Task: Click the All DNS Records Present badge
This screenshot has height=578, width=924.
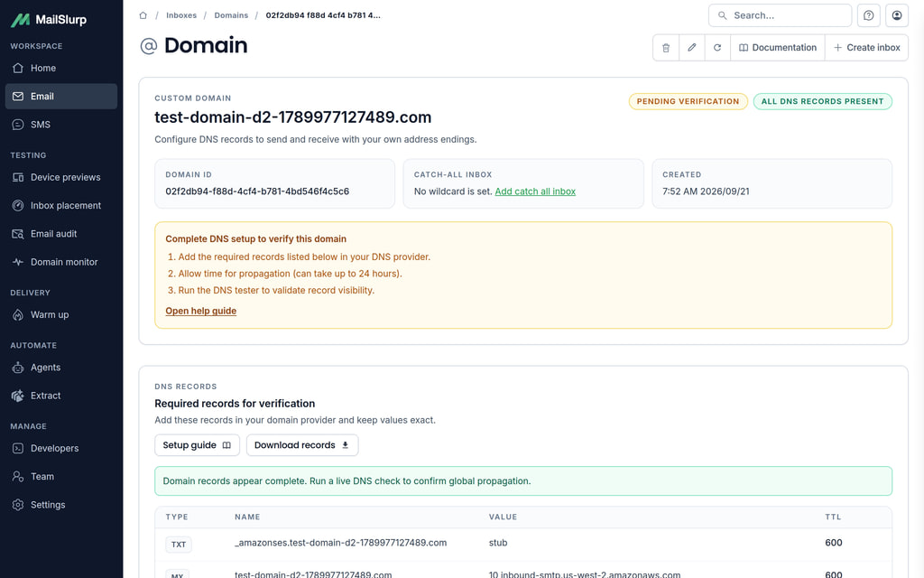Action: pos(822,101)
